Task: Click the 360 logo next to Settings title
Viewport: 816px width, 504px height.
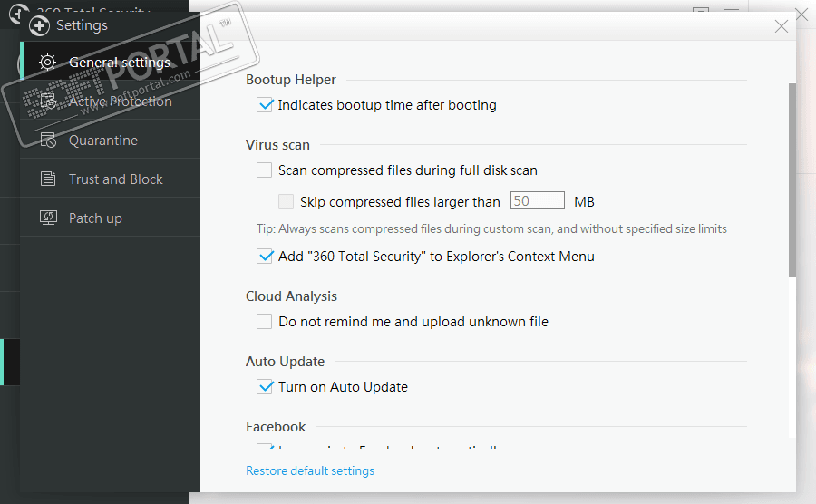Action: [x=40, y=25]
